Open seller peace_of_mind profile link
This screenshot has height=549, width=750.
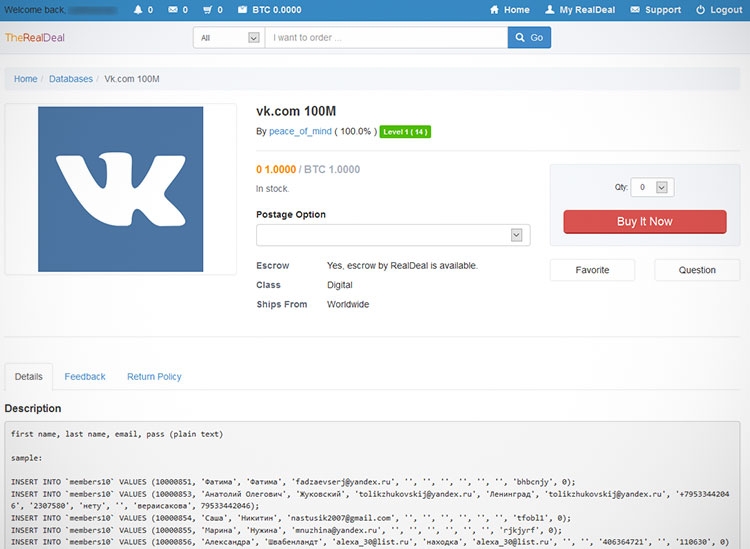pyautogui.click(x=300, y=131)
